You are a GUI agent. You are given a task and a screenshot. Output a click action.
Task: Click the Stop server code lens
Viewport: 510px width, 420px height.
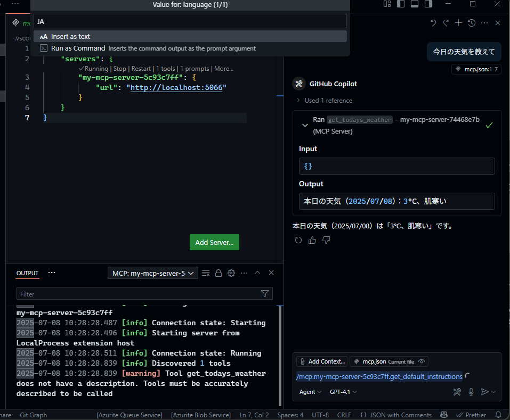[x=120, y=69]
